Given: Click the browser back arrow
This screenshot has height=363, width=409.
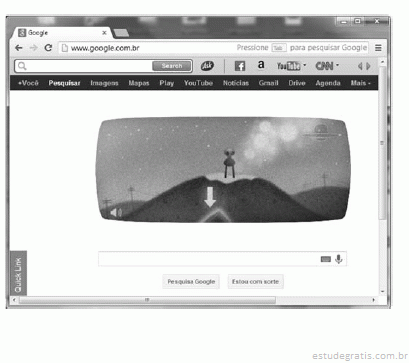Looking at the screenshot, I should (19, 48).
